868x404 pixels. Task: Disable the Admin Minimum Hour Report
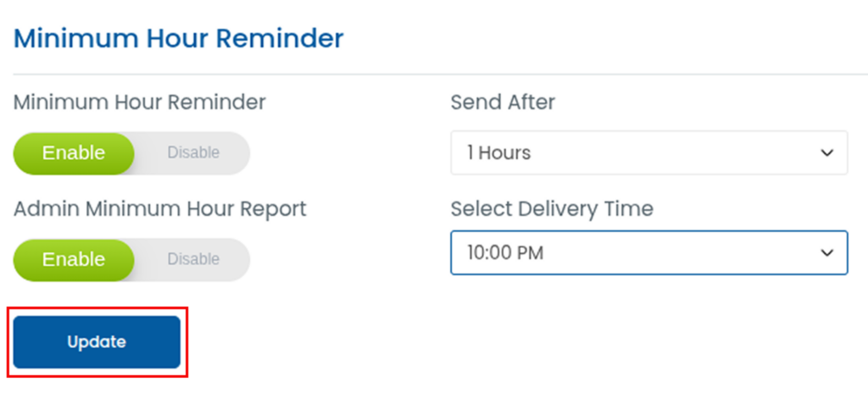point(193,259)
